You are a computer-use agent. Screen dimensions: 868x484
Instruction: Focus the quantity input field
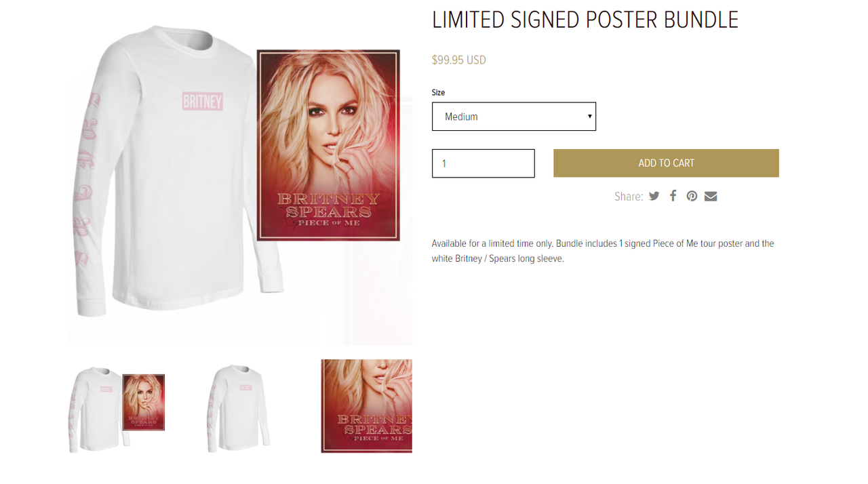(x=484, y=163)
